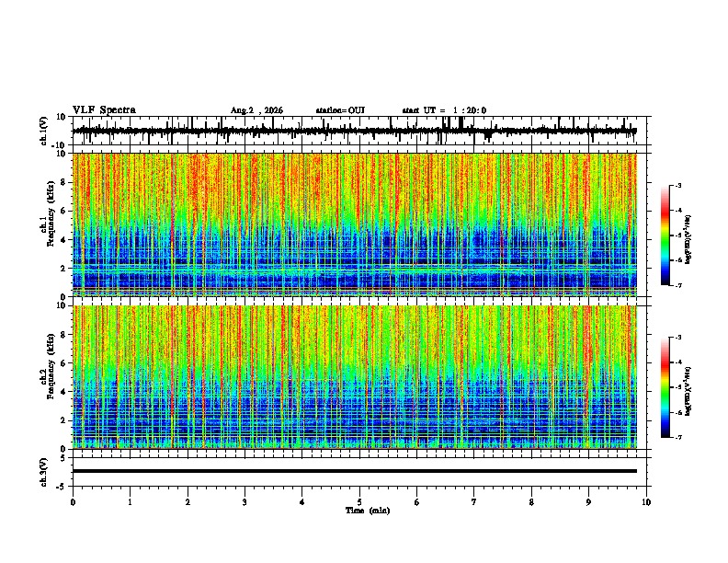The height and width of the screenshot is (563, 728).
Task: Click the ch.1 color bar log(PSD) label
Action: click(688, 239)
